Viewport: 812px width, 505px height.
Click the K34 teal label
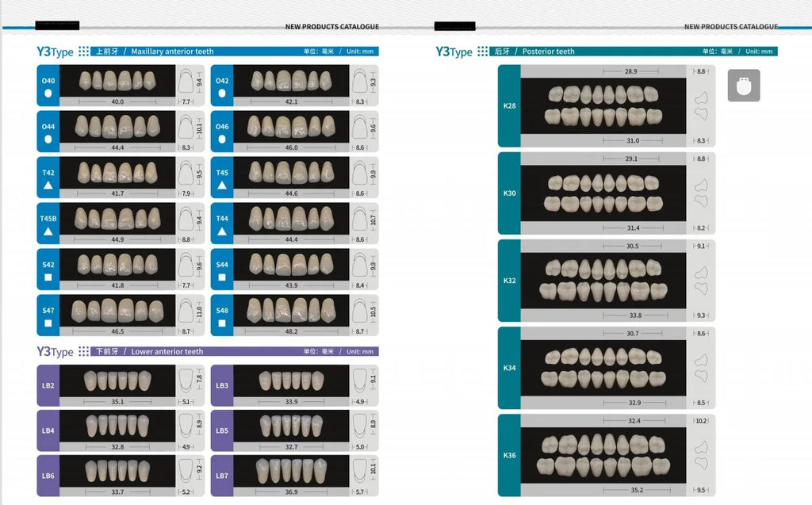click(x=510, y=368)
